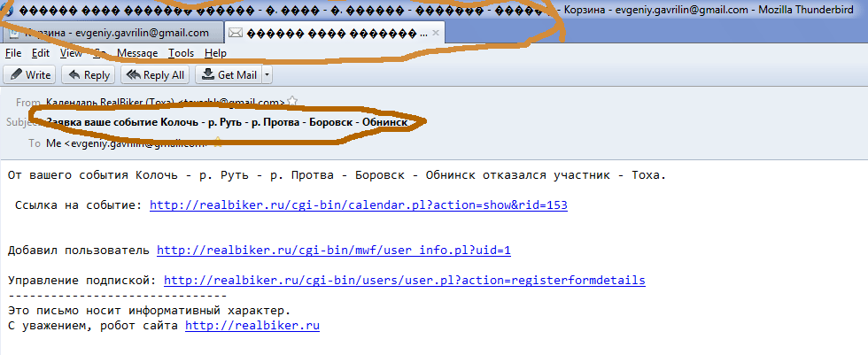Expand the View menu

71,53
